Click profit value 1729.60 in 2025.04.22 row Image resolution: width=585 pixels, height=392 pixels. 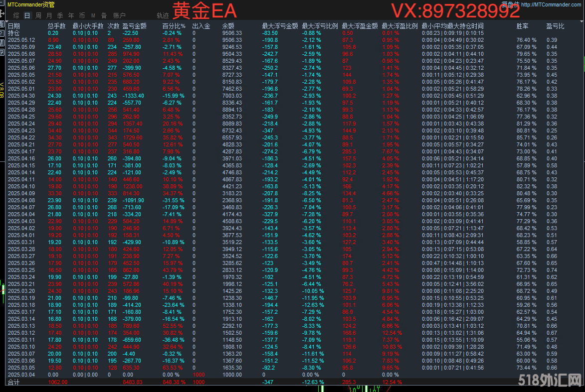[x=132, y=137]
